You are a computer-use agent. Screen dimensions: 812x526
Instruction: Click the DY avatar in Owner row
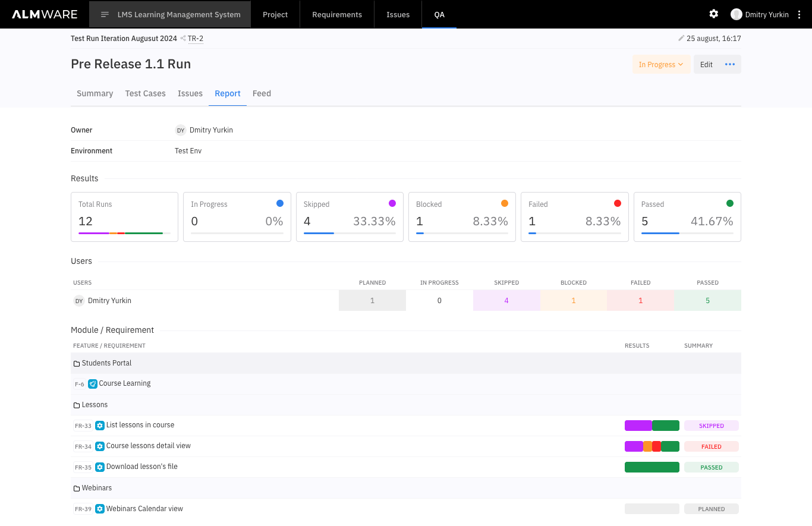[181, 130]
